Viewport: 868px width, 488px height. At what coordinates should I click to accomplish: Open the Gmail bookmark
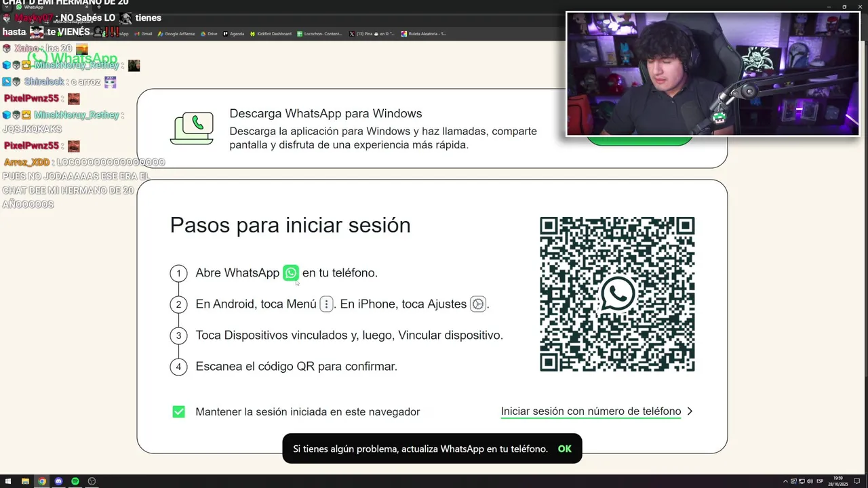144,33
